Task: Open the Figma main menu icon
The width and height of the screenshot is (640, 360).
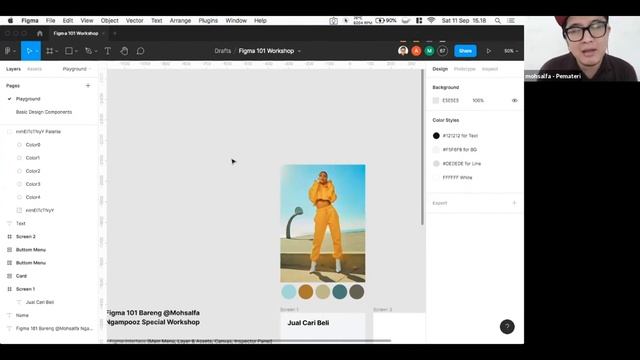Action: [7, 51]
